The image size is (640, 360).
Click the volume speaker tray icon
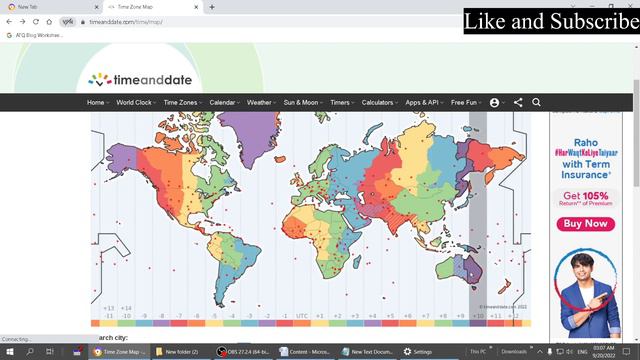pos(569,351)
